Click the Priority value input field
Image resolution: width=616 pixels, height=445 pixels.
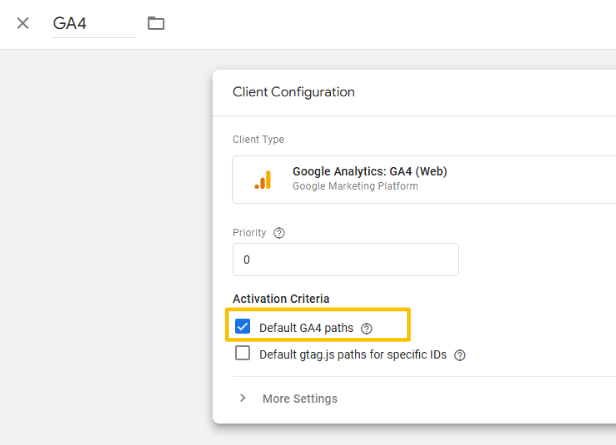[x=345, y=259]
